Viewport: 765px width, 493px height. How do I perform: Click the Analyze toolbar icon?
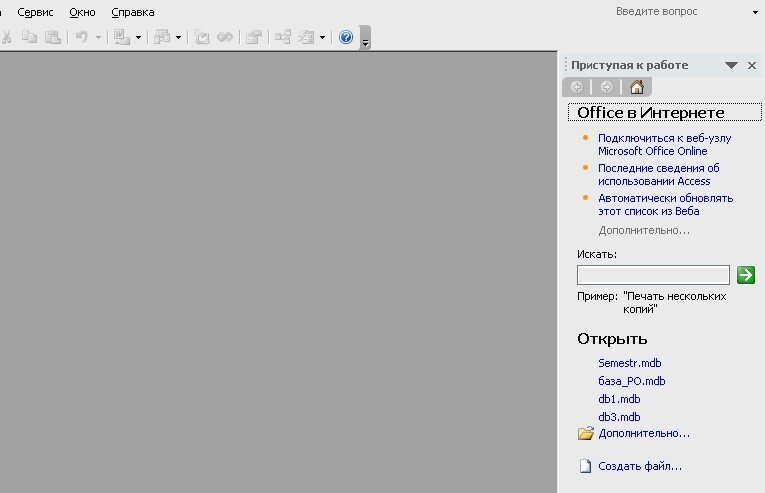tap(161, 37)
